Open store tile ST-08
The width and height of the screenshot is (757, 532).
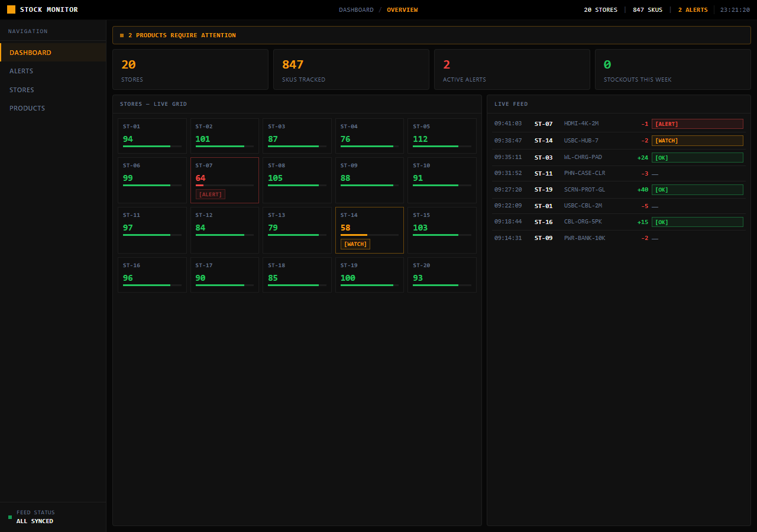[x=297, y=180]
